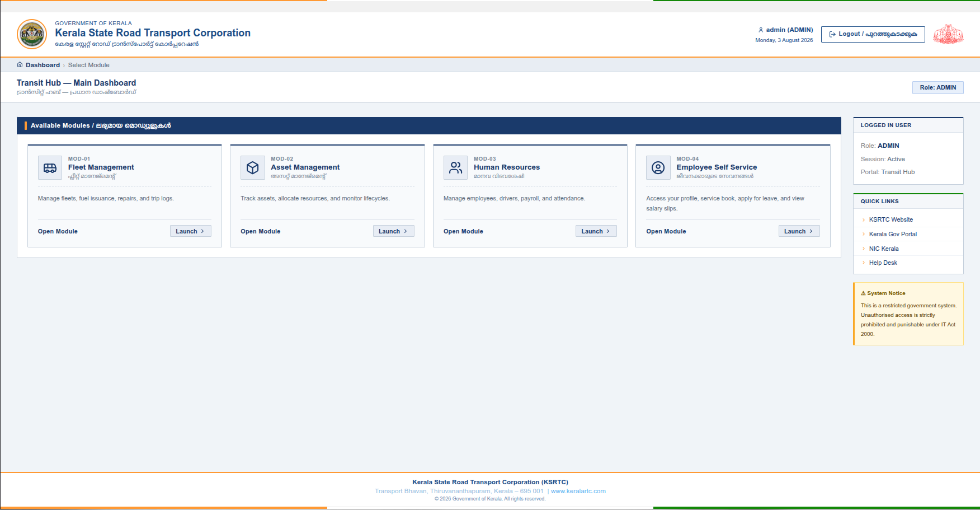Click Portal: Transit Hub in user panel

[x=888, y=172]
